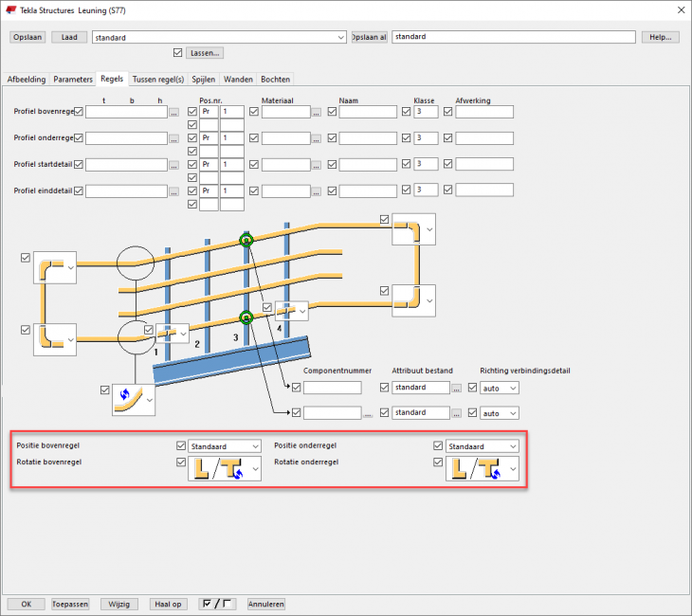This screenshot has width=692, height=616.
Task: Click the bottom-right rail corner icon
Action: click(x=407, y=300)
